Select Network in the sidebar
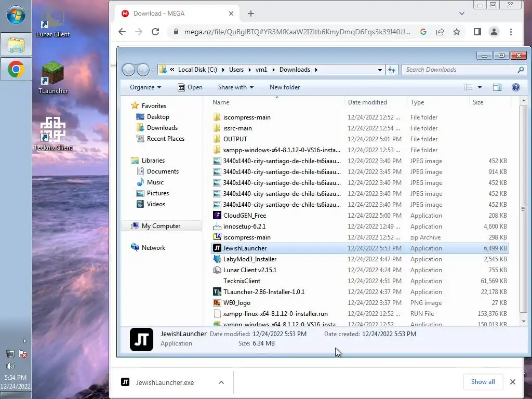This screenshot has height=399, width=532. [148, 248]
